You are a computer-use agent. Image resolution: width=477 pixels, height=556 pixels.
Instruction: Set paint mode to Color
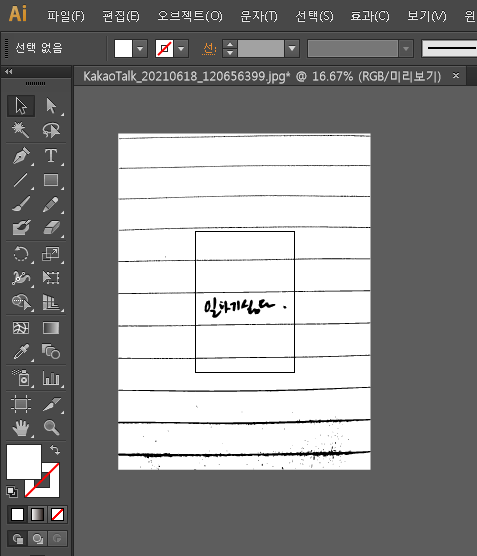pos(17,514)
